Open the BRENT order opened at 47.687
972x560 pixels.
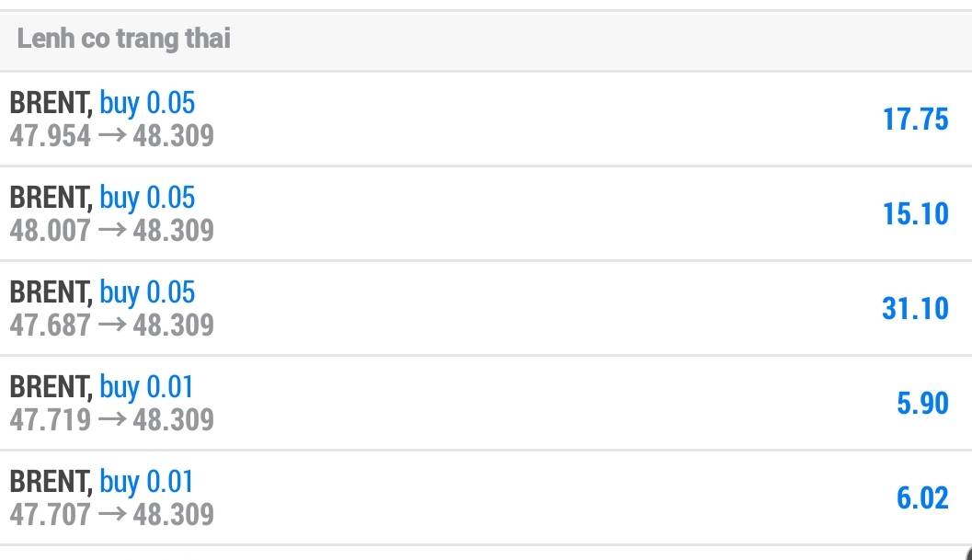coord(460,308)
